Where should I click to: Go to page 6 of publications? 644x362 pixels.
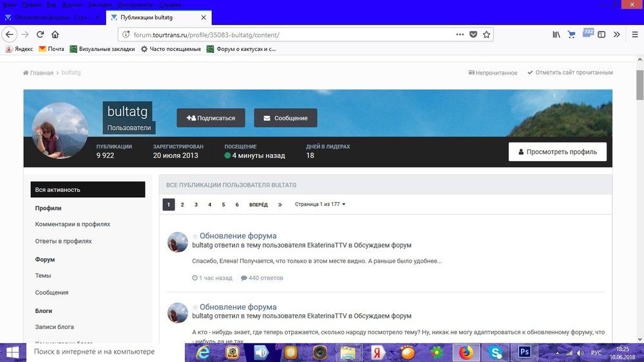click(237, 204)
